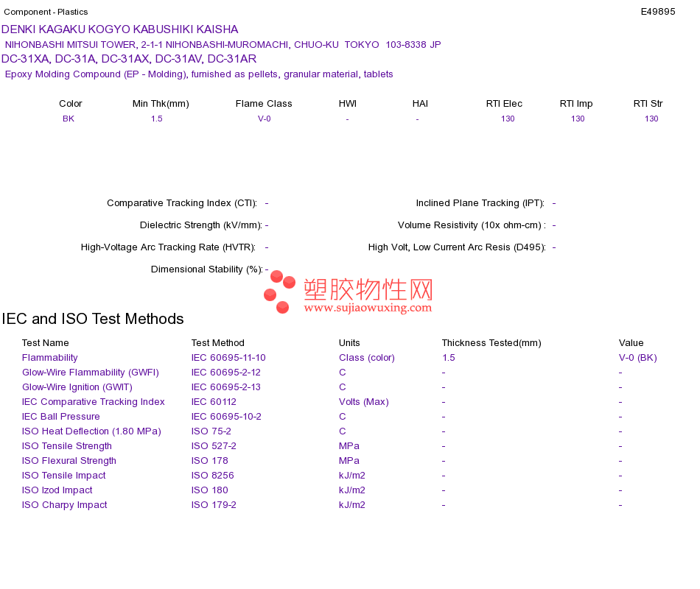Click High-Voltage Arc Tracking Rate (HVTR) label
Image resolution: width=700 pixels, height=589 pixels.
point(168,247)
